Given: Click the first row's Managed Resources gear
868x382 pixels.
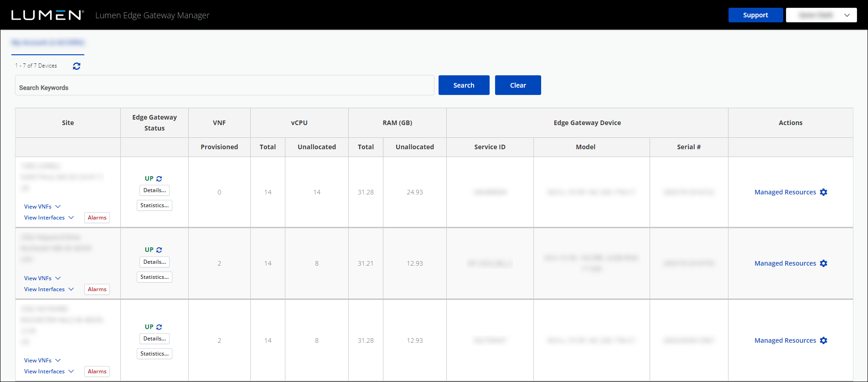Looking at the screenshot, I should (823, 192).
